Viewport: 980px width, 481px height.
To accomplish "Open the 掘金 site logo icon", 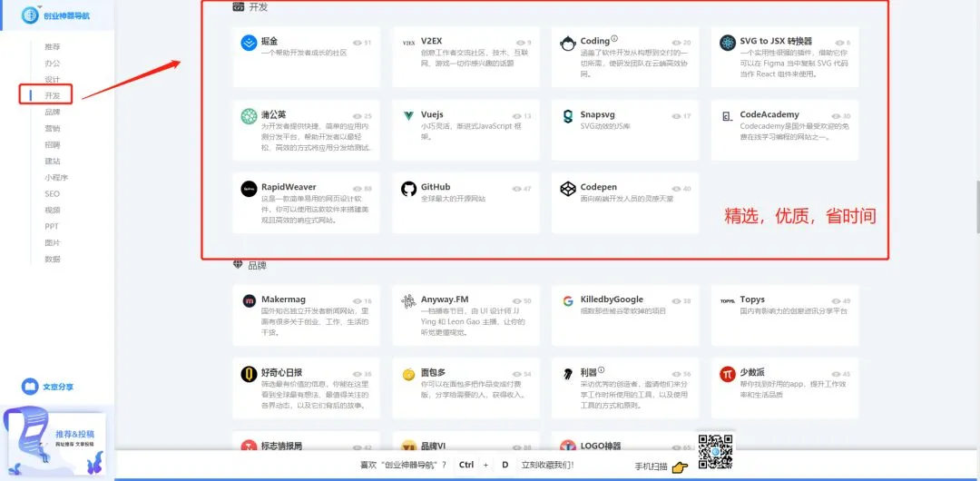I will point(249,44).
